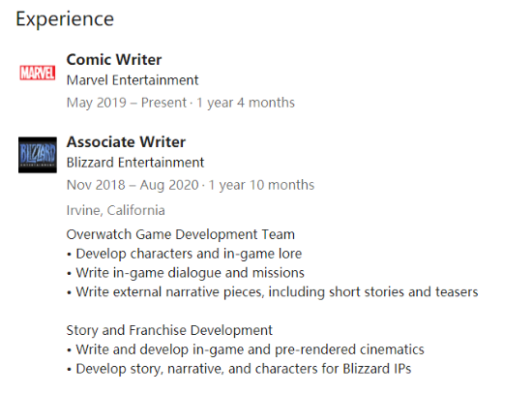The height and width of the screenshot is (394, 532).
Task: Click the Marvel logo icon
Action: (38, 73)
